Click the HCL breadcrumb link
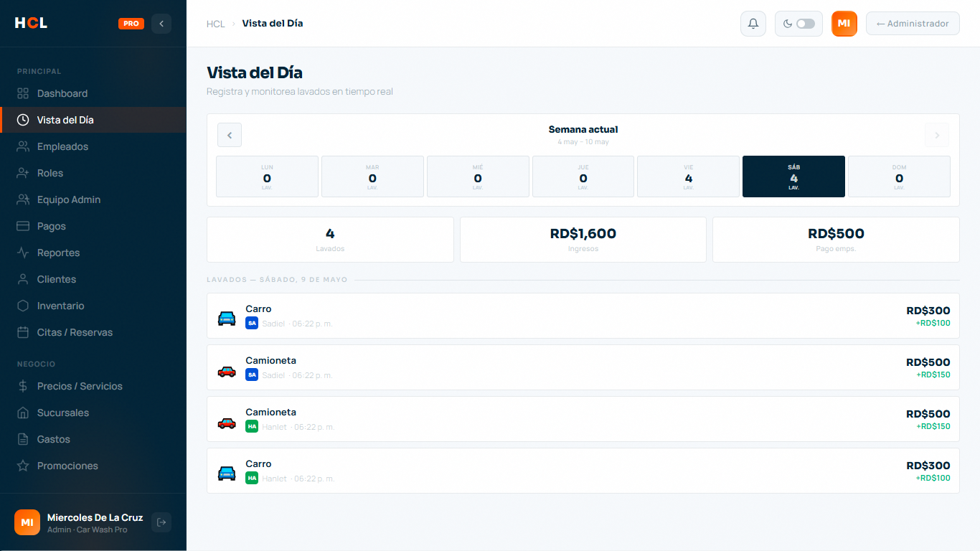The height and width of the screenshot is (551, 980). 216,24
